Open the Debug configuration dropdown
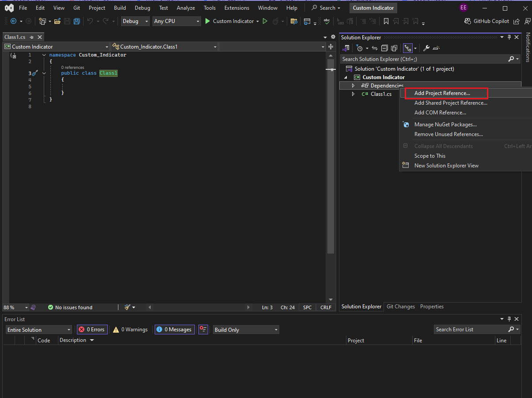 click(x=136, y=21)
